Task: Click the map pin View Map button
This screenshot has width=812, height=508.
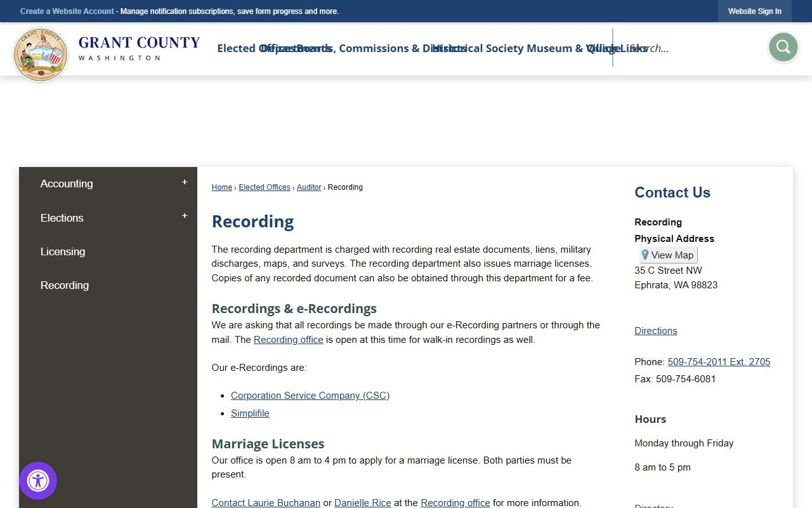Action: 669,255
